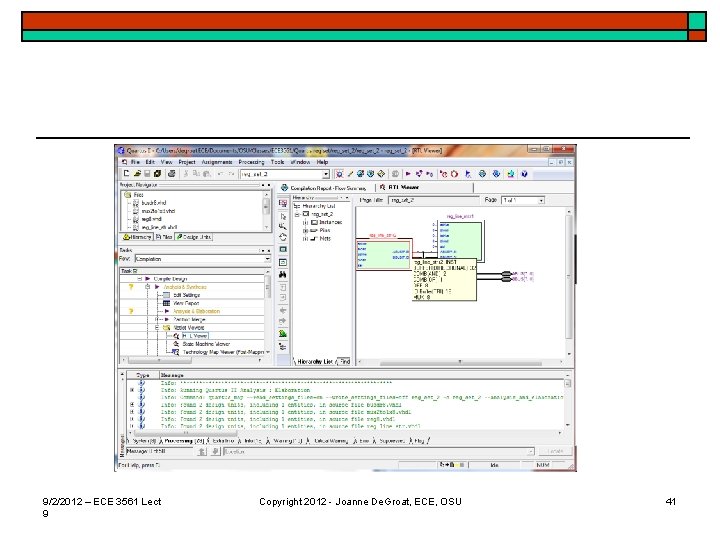Click the blue Help question mark icon
Image resolution: width=720 pixels, height=540 pixels.
[524, 174]
